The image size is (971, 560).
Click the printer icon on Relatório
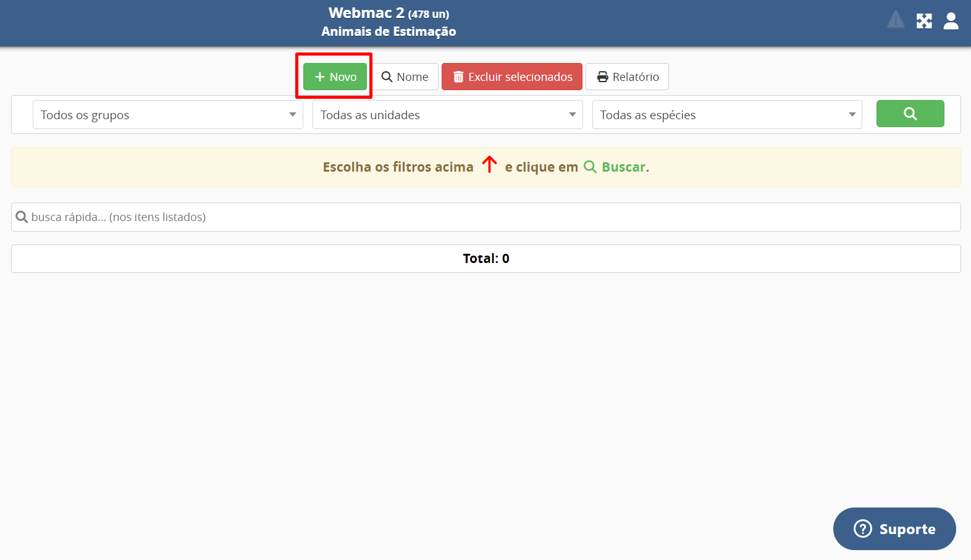tap(602, 77)
